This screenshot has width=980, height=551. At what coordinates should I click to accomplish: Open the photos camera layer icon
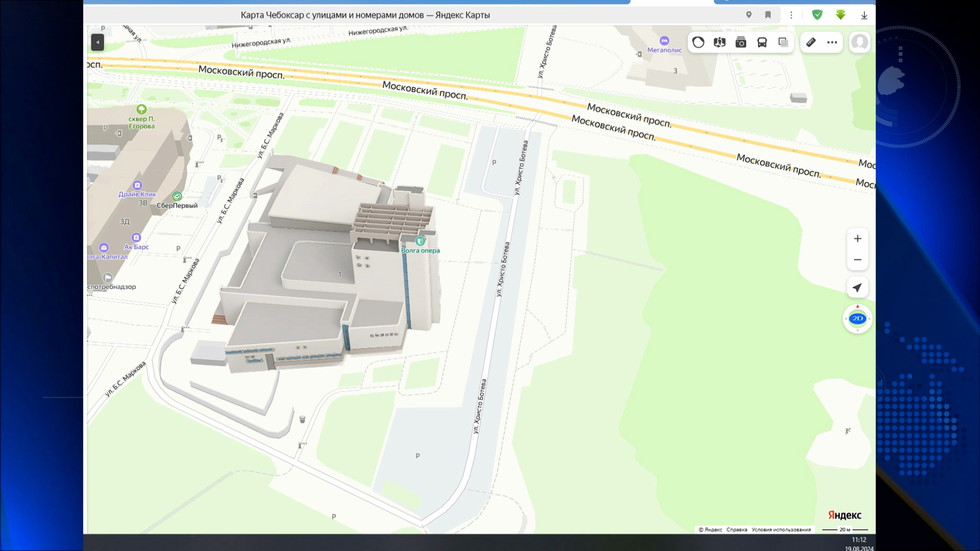[x=741, y=42]
